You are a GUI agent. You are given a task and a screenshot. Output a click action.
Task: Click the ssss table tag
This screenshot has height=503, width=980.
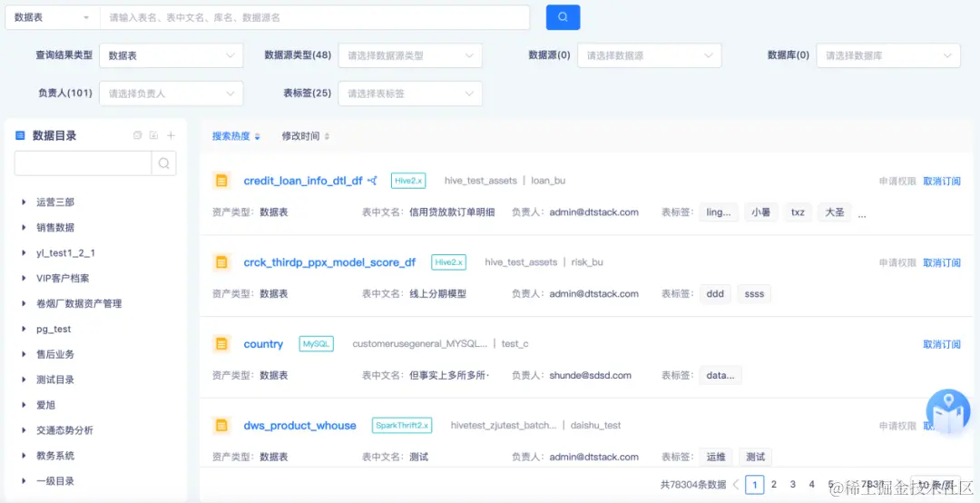coord(754,293)
